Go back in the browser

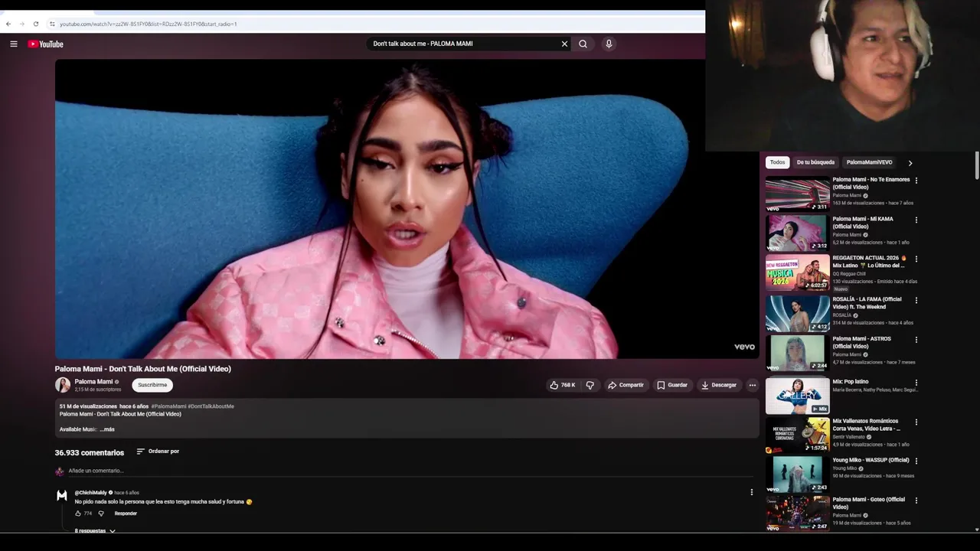pyautogui.click(x=8, y=24)
